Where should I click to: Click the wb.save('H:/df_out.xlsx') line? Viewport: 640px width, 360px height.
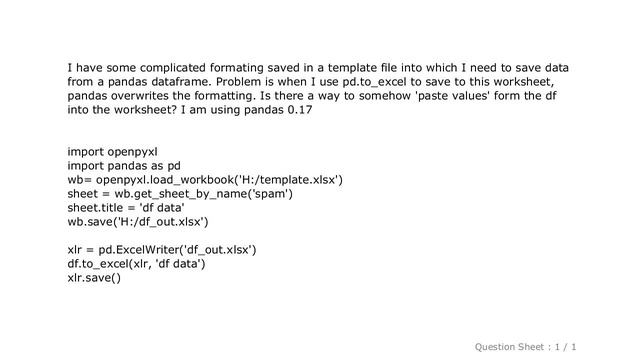tap(138, 222)
